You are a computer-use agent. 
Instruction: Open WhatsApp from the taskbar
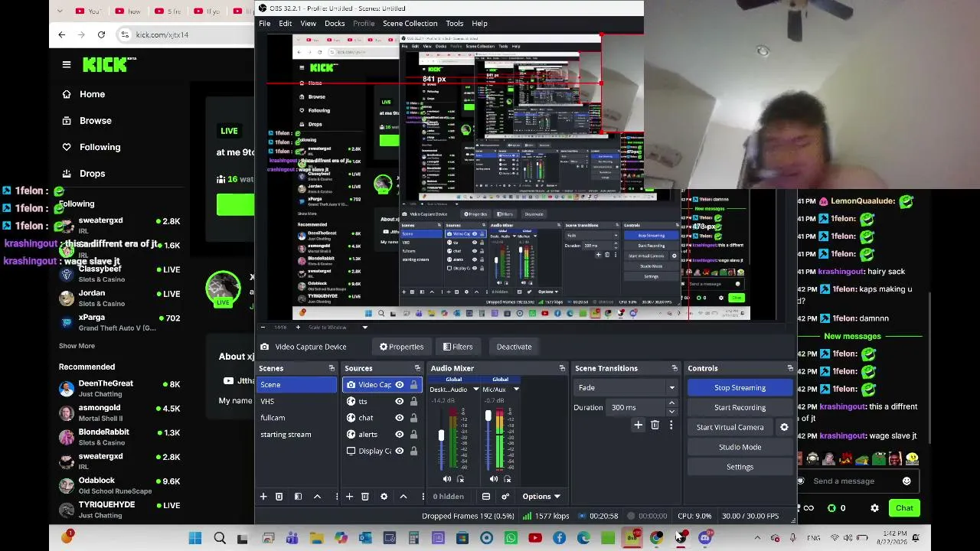click(x=511, y=538)
